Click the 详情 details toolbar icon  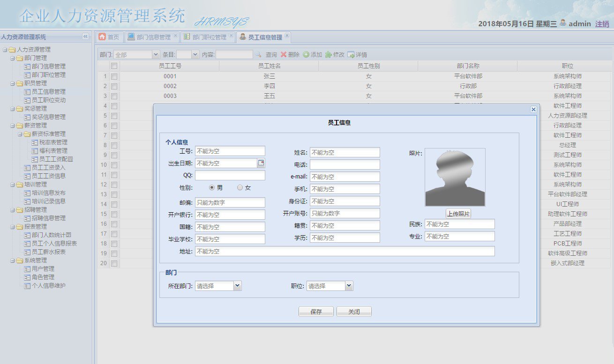pos(351,55)
